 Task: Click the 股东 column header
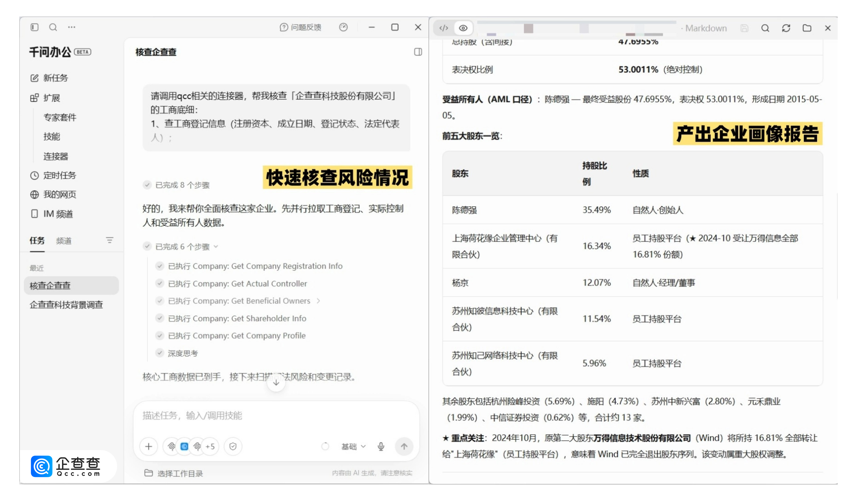pyautogui.click(x=460, y=174)
